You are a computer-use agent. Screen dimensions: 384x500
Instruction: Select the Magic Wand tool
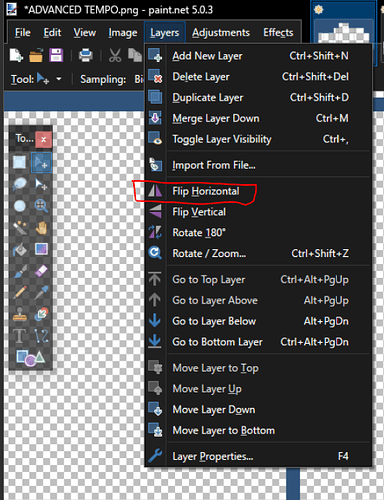pyautogui.click(x=20, y=228)
